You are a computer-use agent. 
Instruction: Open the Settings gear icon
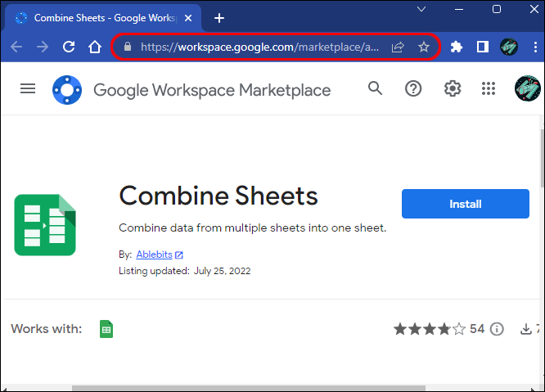point(452,88)
